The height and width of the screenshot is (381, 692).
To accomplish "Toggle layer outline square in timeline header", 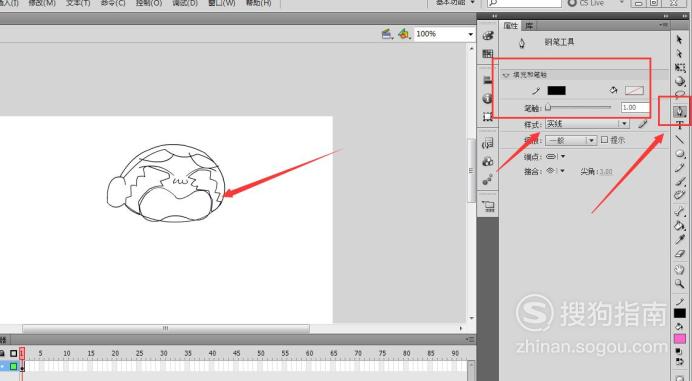I will point(14,353).
